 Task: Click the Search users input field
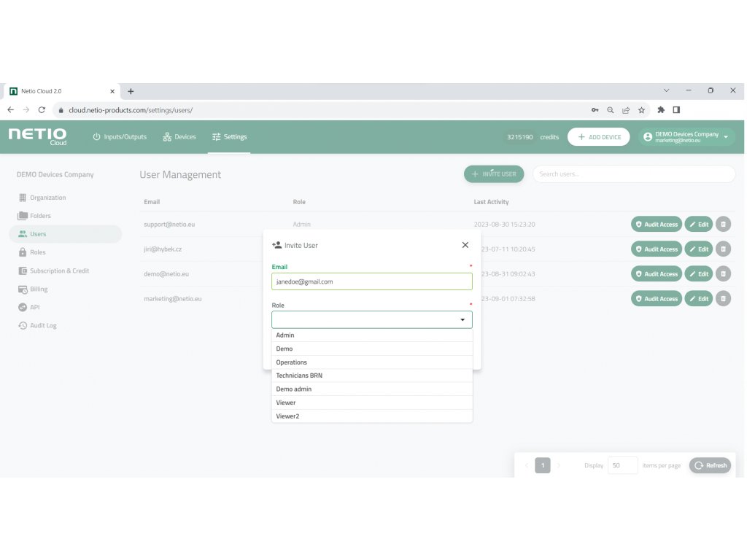[633, 174]
